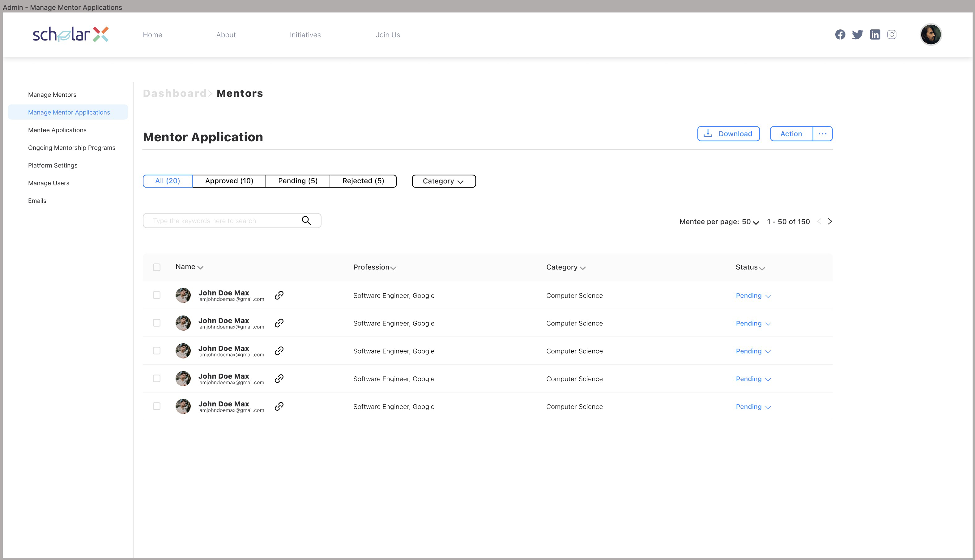Open the Category filter dropdown
The width and height of the screenshot is (975, 560).
pyautogui.click(x=444, y=181)
